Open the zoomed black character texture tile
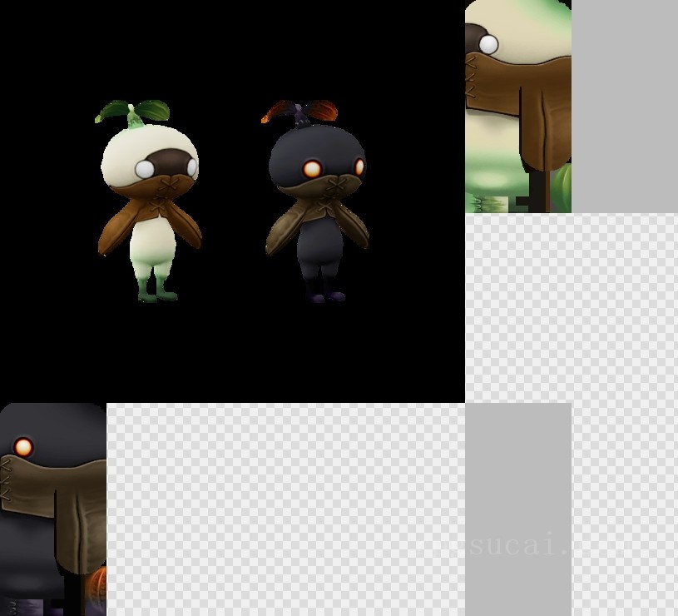This screenshot has height=616, width=678. pyautogui.click(x=52, y=509)
